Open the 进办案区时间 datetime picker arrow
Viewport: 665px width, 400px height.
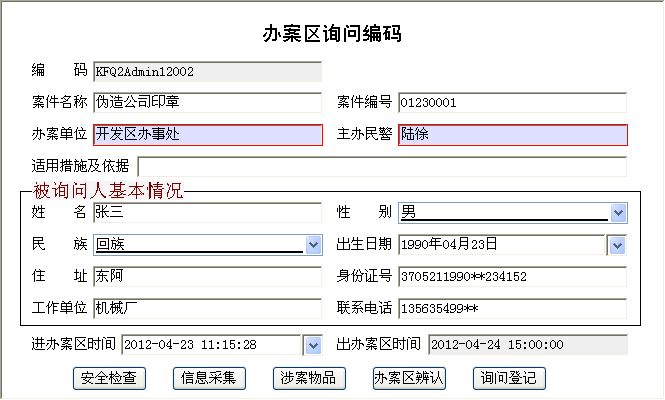pyautogui.click(x=313, y=345)
